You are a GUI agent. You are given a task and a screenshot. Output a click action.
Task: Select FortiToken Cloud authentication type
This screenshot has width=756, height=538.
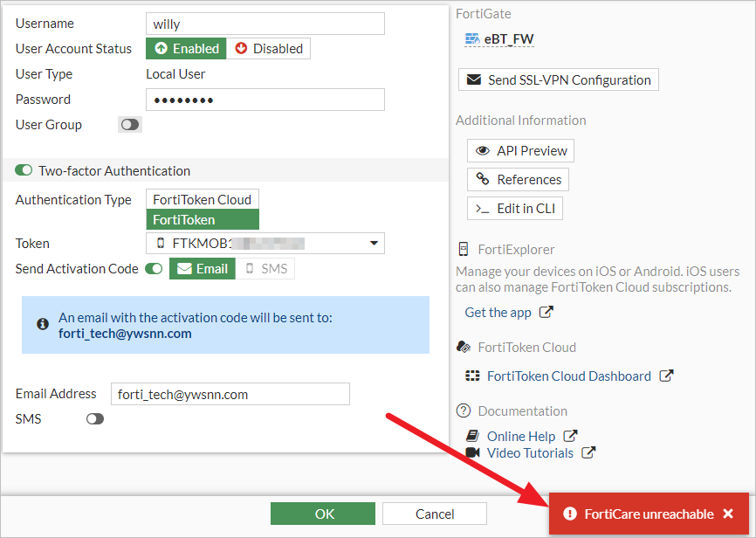(x=203, y=199)
